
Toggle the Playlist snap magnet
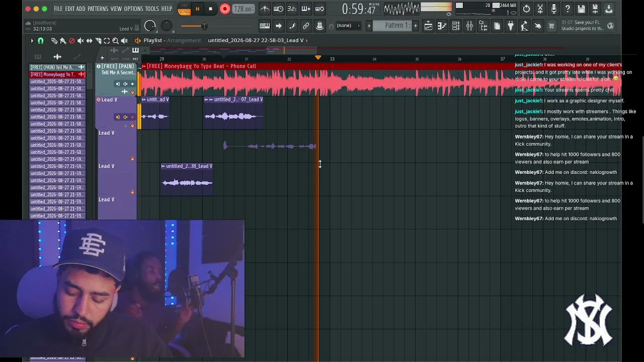[41, 41]
